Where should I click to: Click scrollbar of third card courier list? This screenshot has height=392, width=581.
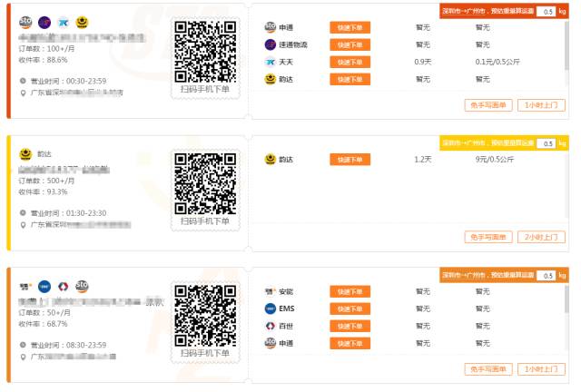coord(566,299)
